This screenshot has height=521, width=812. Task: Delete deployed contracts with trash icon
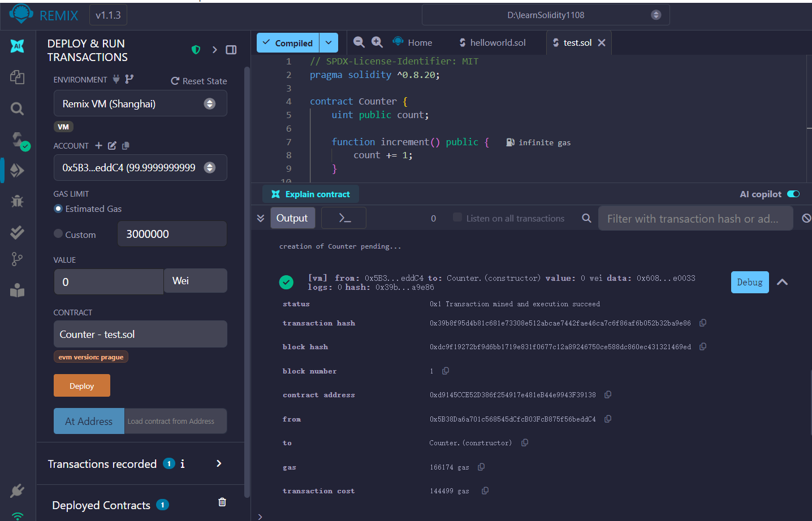(222, 502)
